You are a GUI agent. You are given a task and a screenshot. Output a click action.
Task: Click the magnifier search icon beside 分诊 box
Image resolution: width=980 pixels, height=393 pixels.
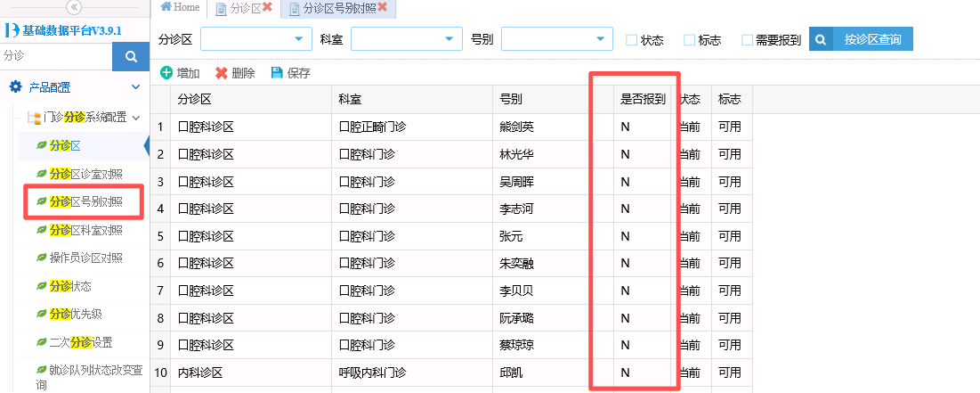coord(131,56)
